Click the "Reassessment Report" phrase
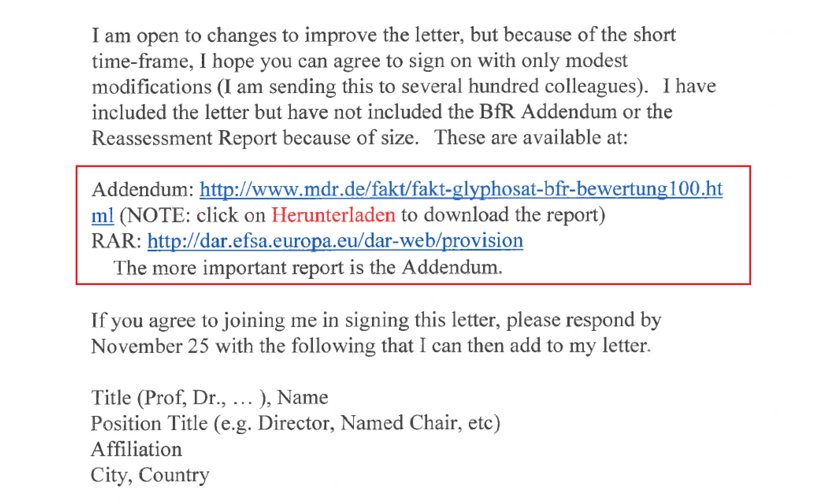 point(184,138)
